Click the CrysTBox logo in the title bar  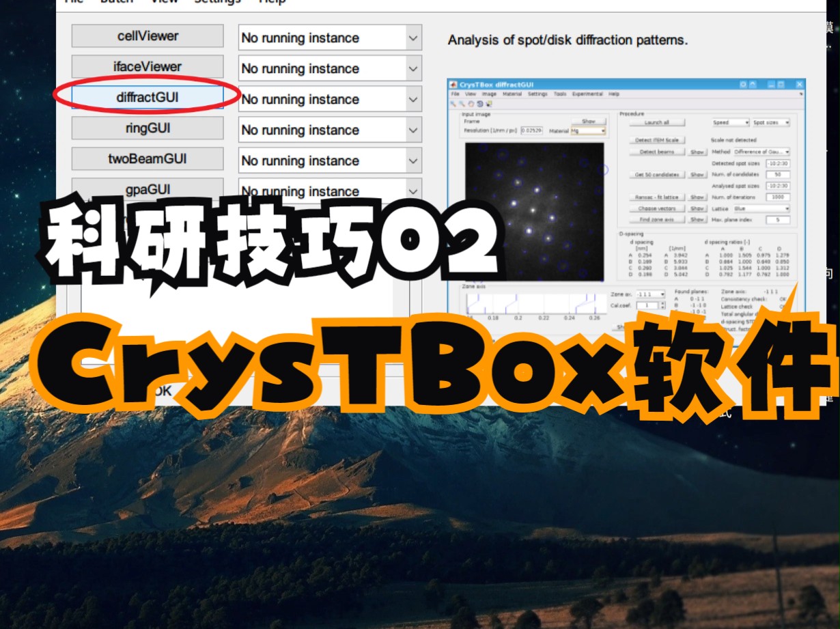[454, 83]
